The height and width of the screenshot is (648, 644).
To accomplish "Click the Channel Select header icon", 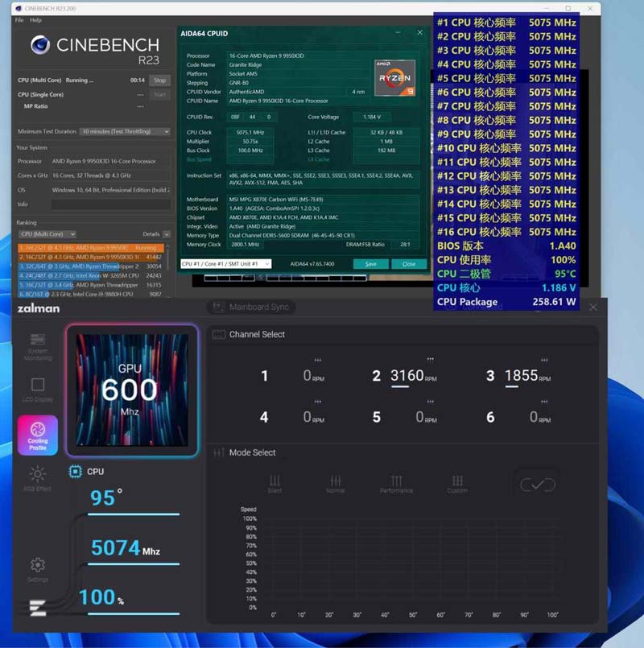I will pos(219,334).
